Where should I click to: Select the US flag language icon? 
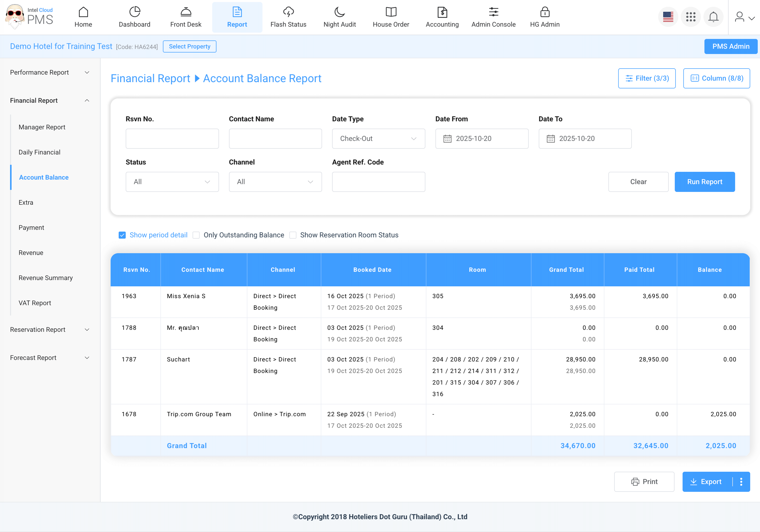tap(668, 17)
